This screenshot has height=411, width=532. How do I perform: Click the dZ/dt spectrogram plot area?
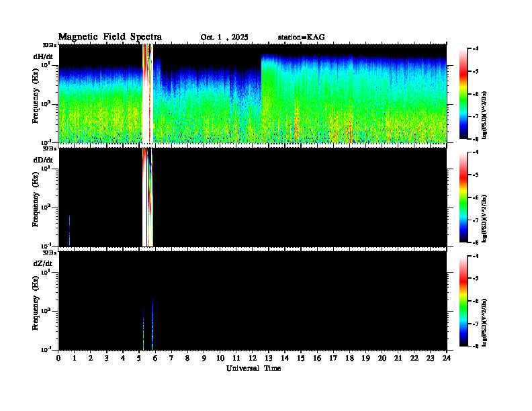tap(253, 300)
